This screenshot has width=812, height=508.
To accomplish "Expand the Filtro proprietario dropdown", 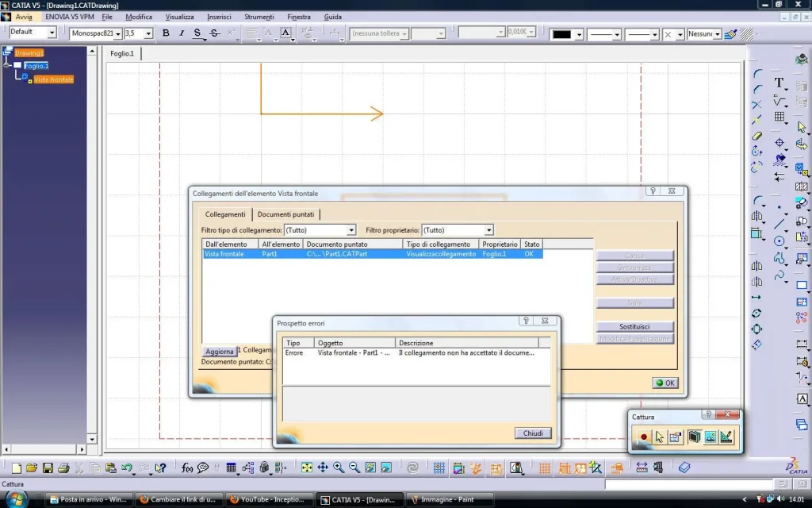I will (x=488, y=230).
